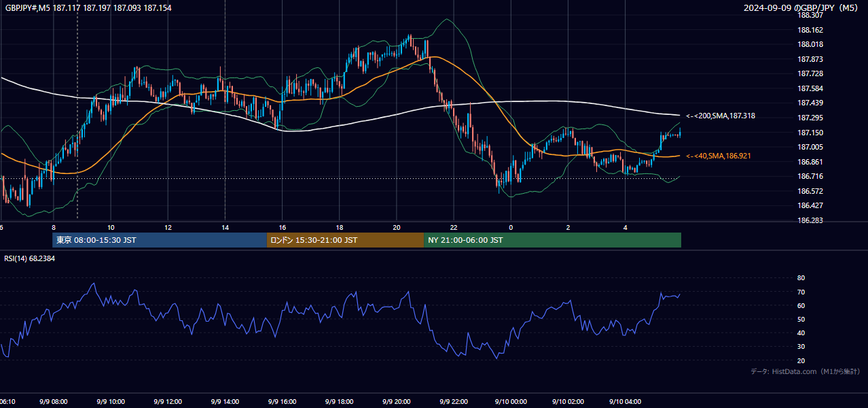Click RSI axis level 70
The height and width of the screenshot is (408, 868).
click(801, 292)
